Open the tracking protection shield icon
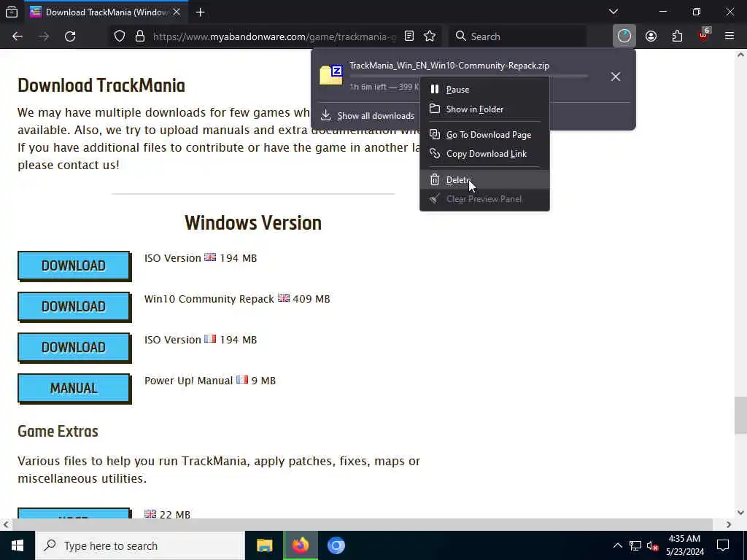Screen dimensions: 747x560 click(120, 36)
